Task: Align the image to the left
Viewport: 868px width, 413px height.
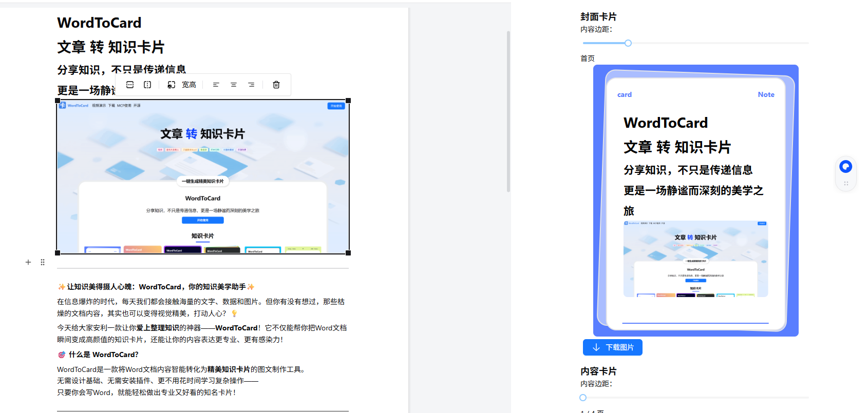Action: click(x=216, y=85)
